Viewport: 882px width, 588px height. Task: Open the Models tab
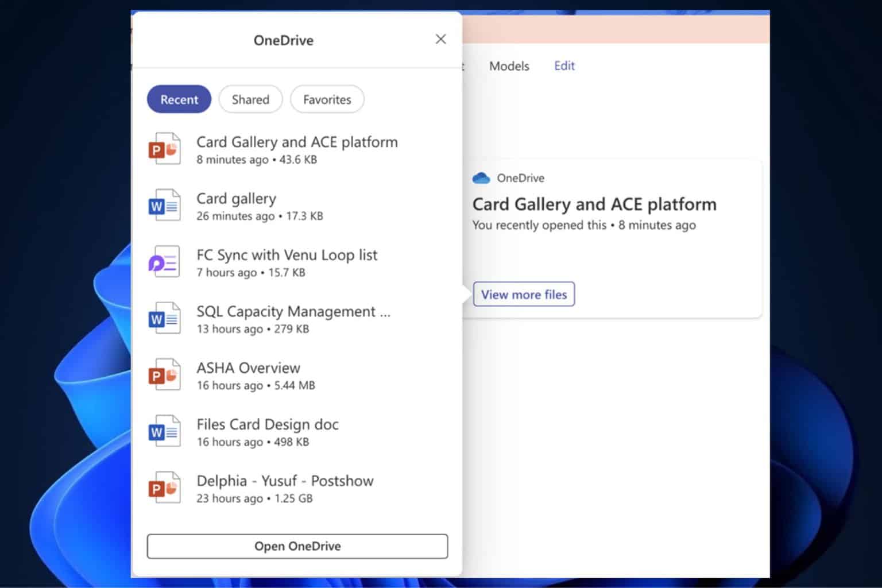point(509,66)
